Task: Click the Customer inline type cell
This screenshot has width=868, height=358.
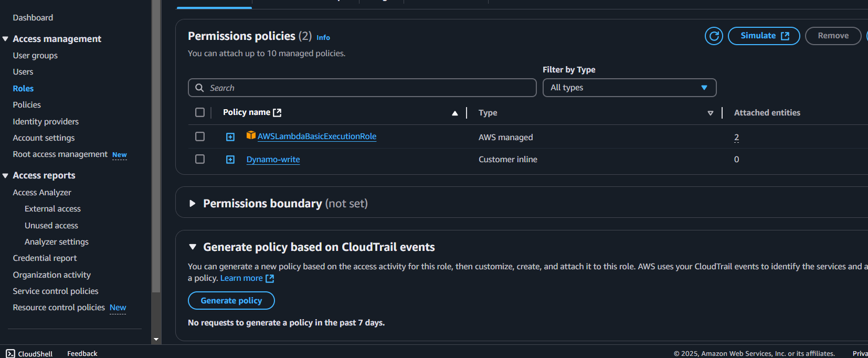Action: click(x=507, y=159)
